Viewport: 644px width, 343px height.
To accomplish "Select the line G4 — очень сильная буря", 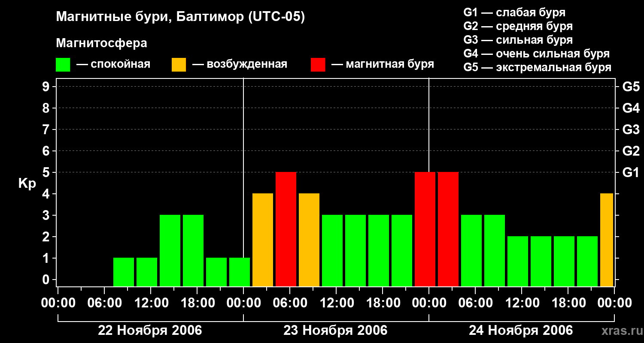I will [537, 54].
